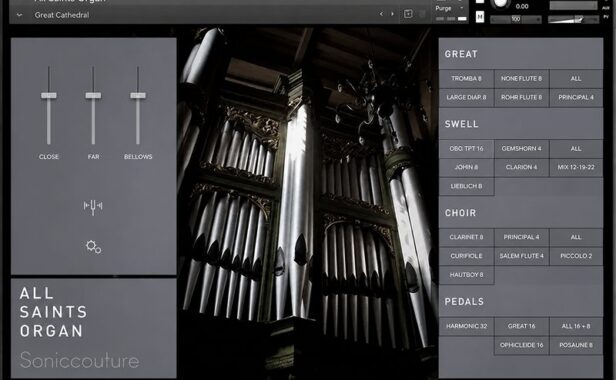Image resolution: width=616 pixels, height=380 pixels.
Task: Toggle Pedals POSAUNE 8 stop
Action: (576, 345)
